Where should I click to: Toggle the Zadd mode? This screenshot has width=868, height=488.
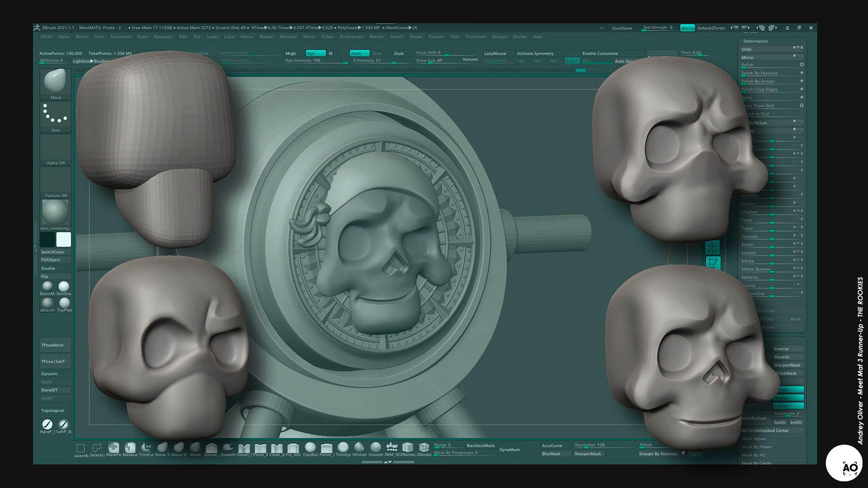point(359,53)
